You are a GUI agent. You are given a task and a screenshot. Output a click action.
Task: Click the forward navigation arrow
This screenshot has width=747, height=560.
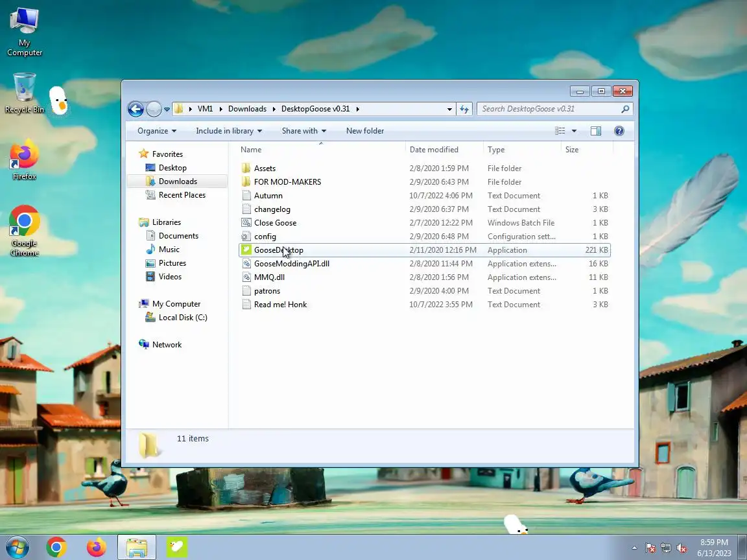tap(154, 109)
